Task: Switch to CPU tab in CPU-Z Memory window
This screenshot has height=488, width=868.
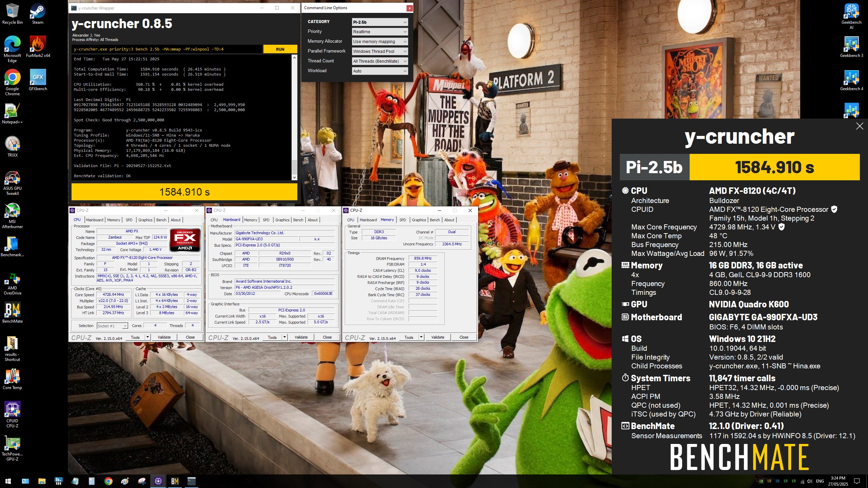Action: coord(351,220)
